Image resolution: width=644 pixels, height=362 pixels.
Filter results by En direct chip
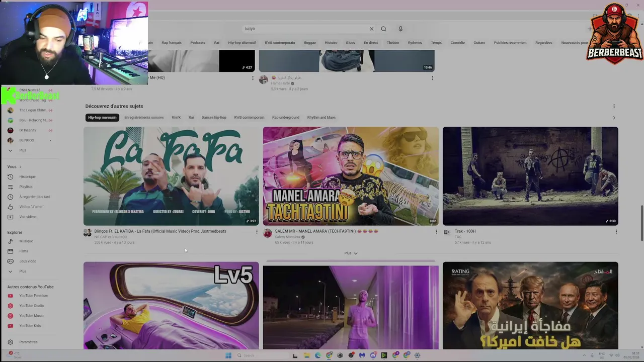(x=371, y=43)
